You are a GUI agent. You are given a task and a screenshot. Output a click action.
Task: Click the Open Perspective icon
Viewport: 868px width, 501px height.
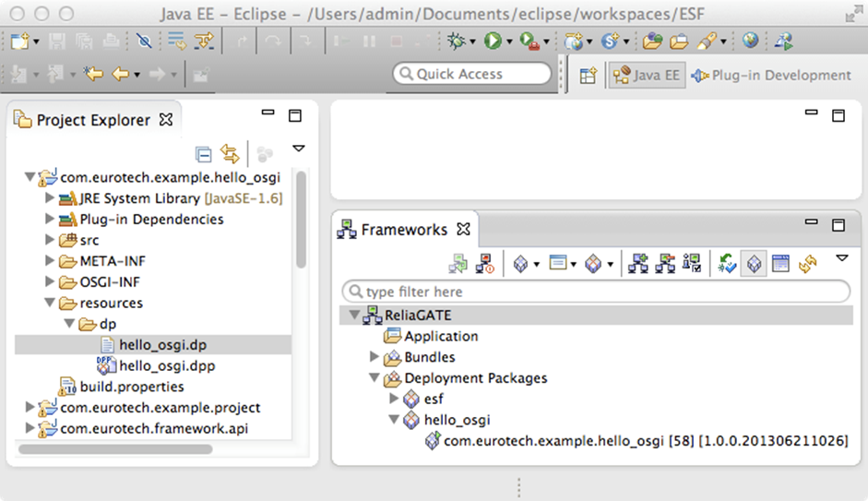(x=588, y=75)
